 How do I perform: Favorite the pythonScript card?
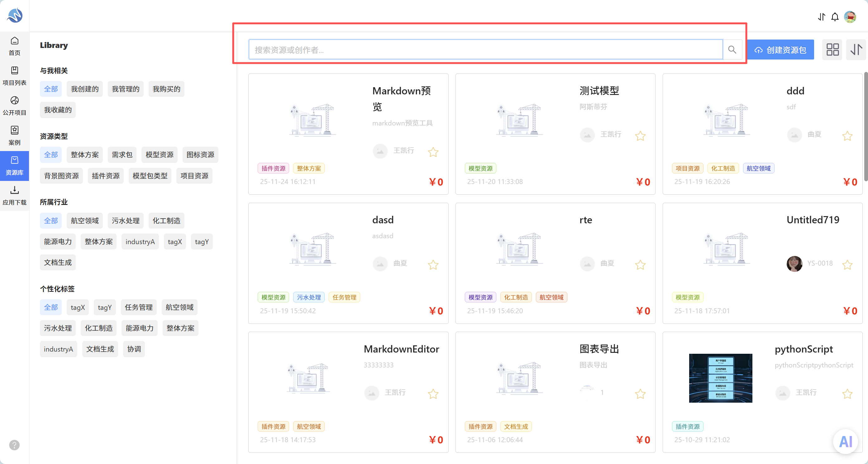tap(847, 394)
